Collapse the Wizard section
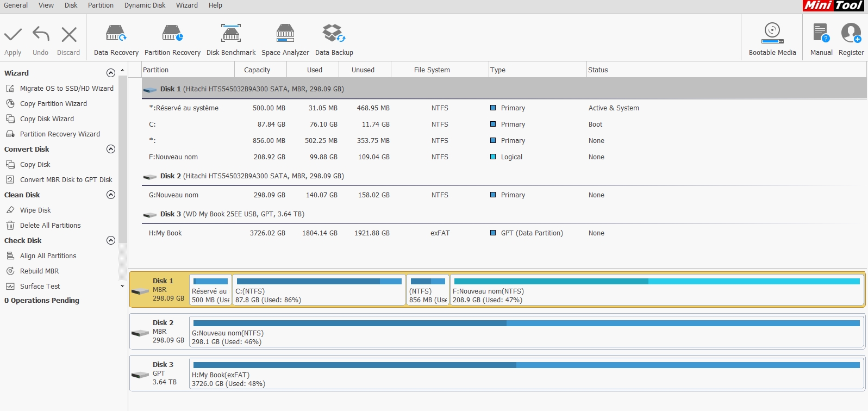Image resolution: width=868 pixels, height=411 pixels. (x=111, y=73)
